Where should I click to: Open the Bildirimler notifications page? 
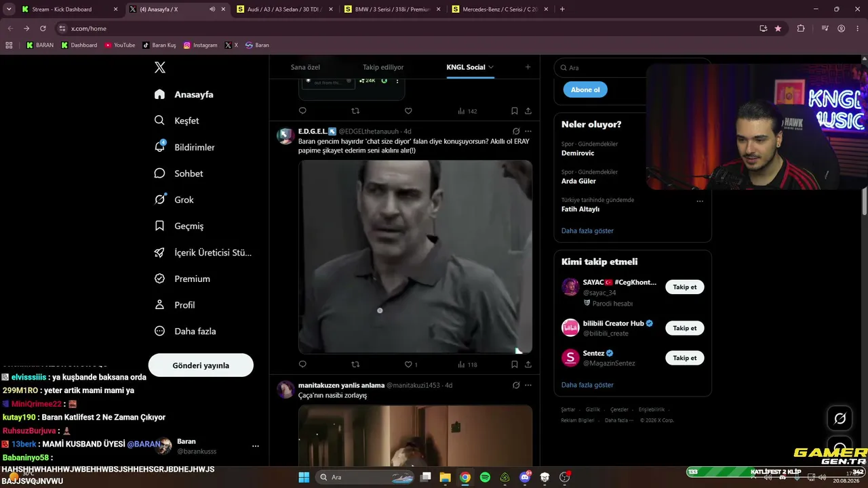pos(184,147)
